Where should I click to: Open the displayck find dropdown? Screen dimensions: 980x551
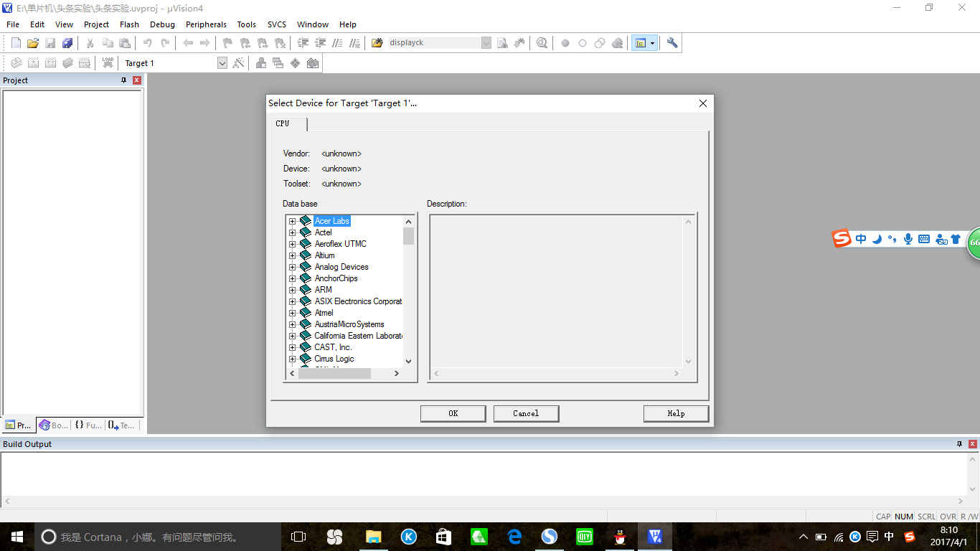[x=486, y=43]
